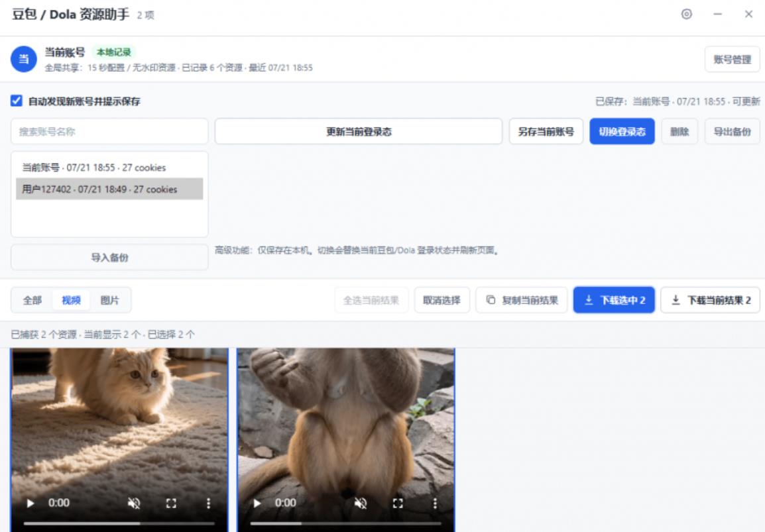
Task: Click the blue 切换登录态 button
Action: (622, 132)
